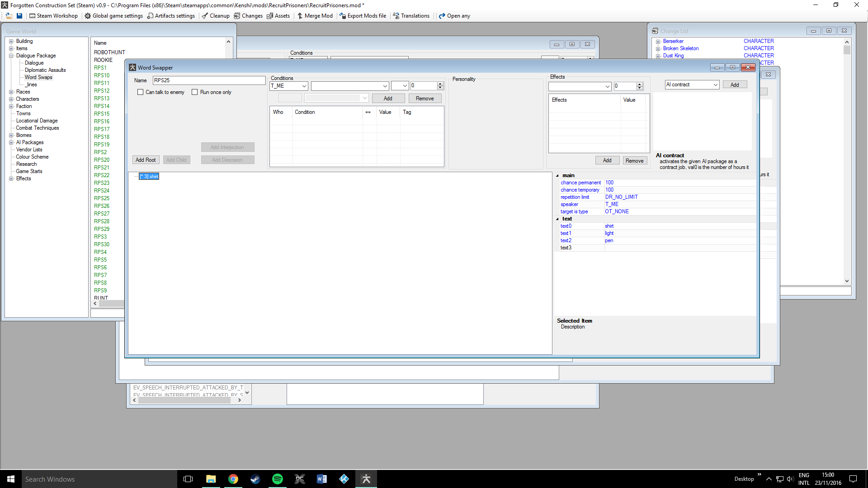Open Spotify from the taskbar

[x=278, y=479]
